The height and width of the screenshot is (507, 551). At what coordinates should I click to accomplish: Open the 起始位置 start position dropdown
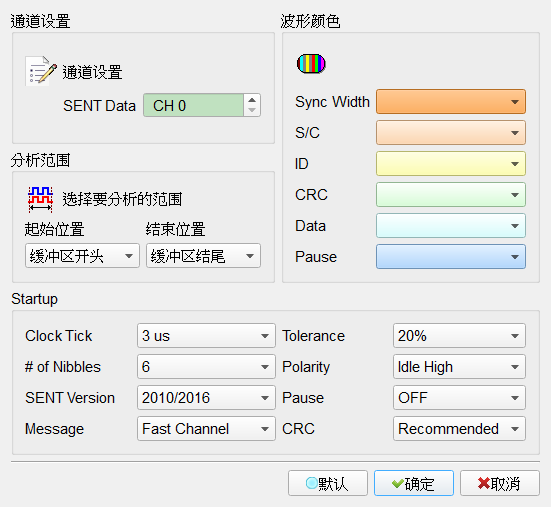[x=82, y=255]
